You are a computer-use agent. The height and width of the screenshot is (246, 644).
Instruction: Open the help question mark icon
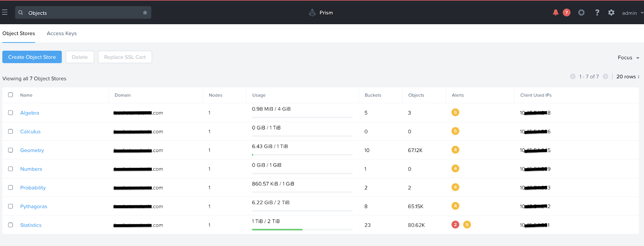click(597, 13)
